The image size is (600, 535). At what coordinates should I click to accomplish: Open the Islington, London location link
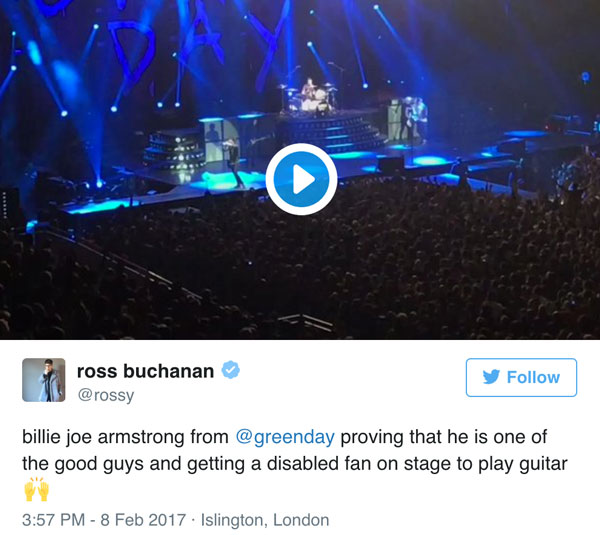[x=265, y=520]
